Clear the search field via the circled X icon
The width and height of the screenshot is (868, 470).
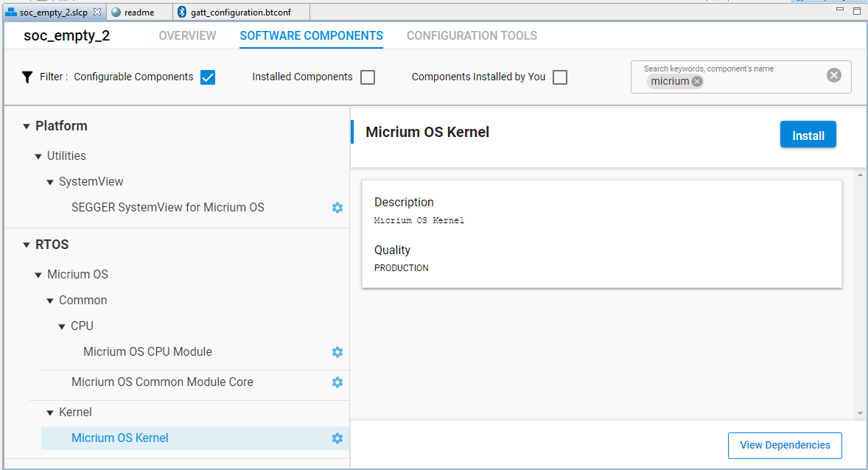click(833, 74)
